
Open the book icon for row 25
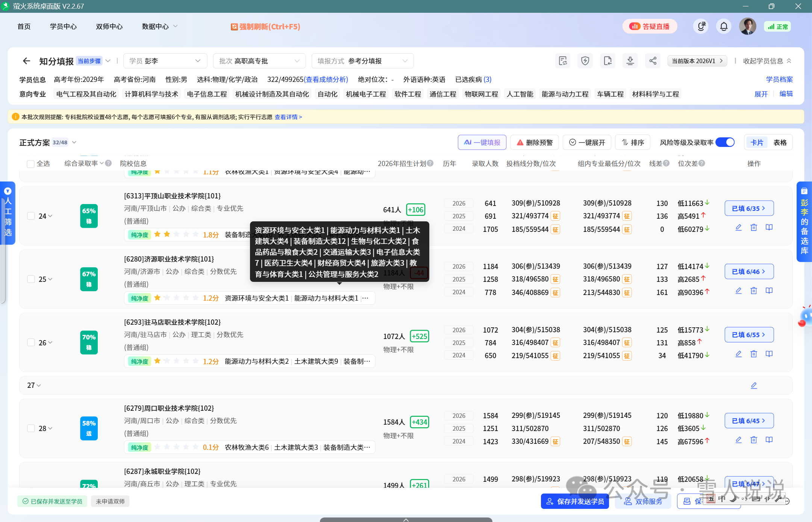click(769, 291)
